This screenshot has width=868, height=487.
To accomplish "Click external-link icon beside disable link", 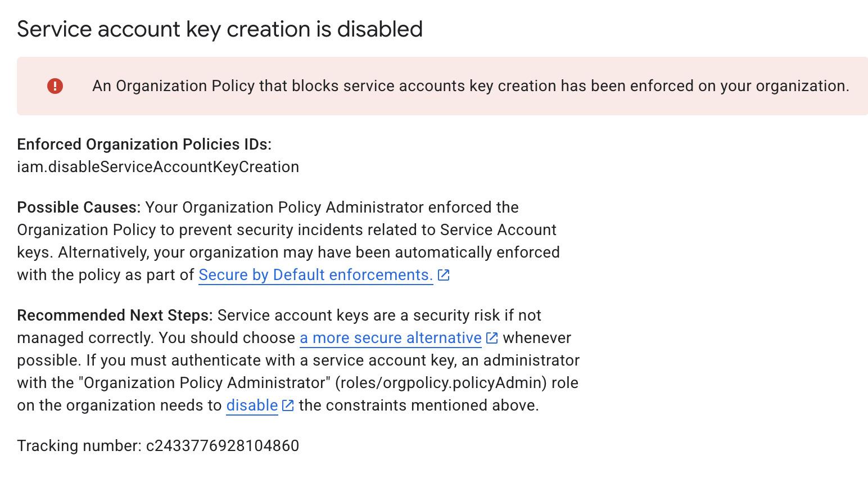I will [x=288, y=405].
